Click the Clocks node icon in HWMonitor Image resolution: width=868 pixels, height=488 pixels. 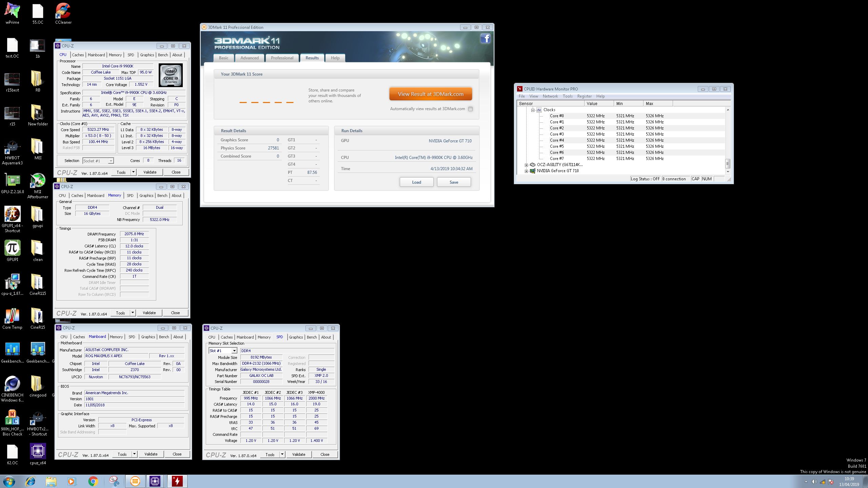[539, 110]
